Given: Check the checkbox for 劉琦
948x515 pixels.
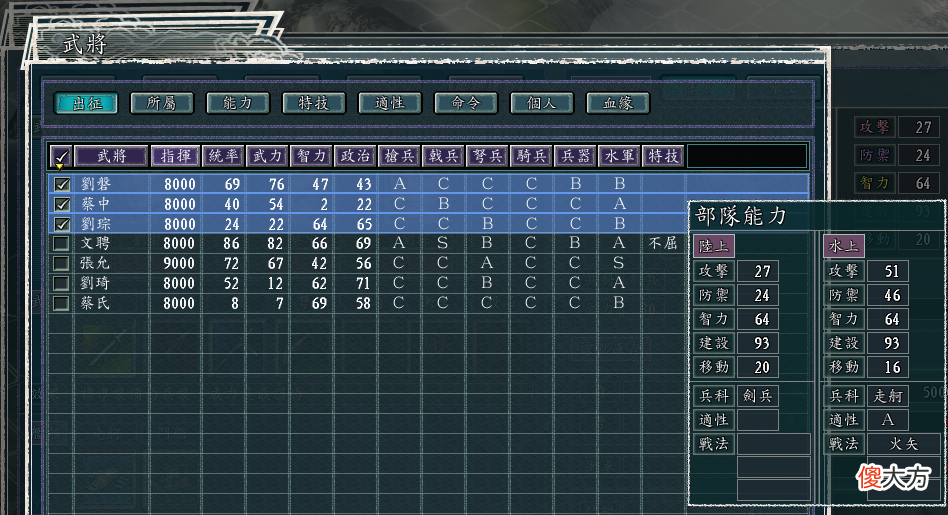Looking at the screenshot, I should (61, 283).
